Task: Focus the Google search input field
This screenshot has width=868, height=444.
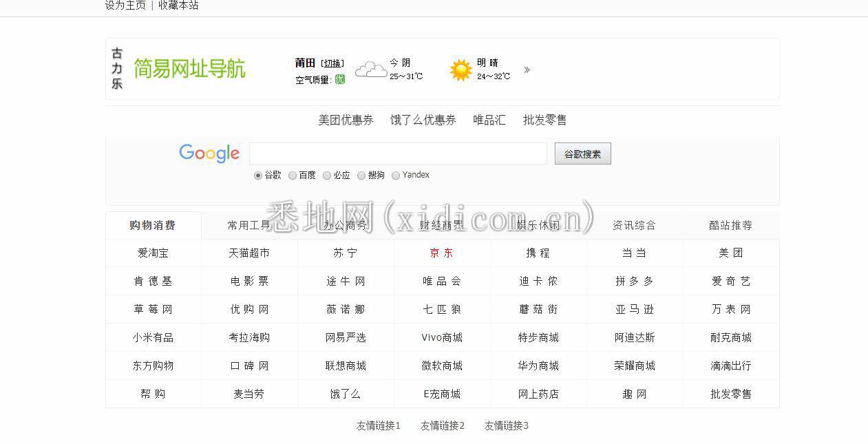Action: coord(398,154)
